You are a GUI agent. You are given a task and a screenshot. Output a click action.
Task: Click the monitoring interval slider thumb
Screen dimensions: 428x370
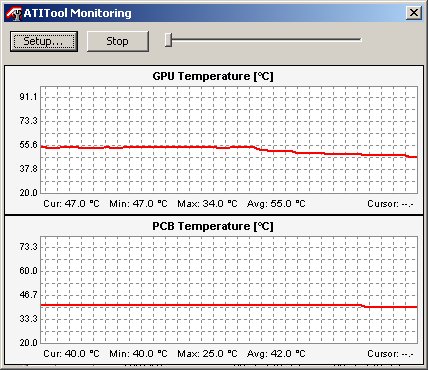[169, 40]
